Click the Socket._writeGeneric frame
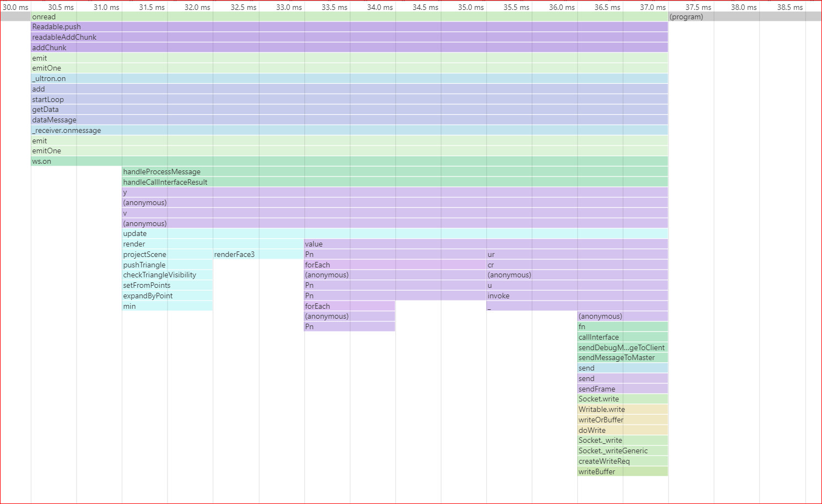Image resolution: width=822 pixels, height=504 pixels. pyautogui.click(x=623, y=451)
